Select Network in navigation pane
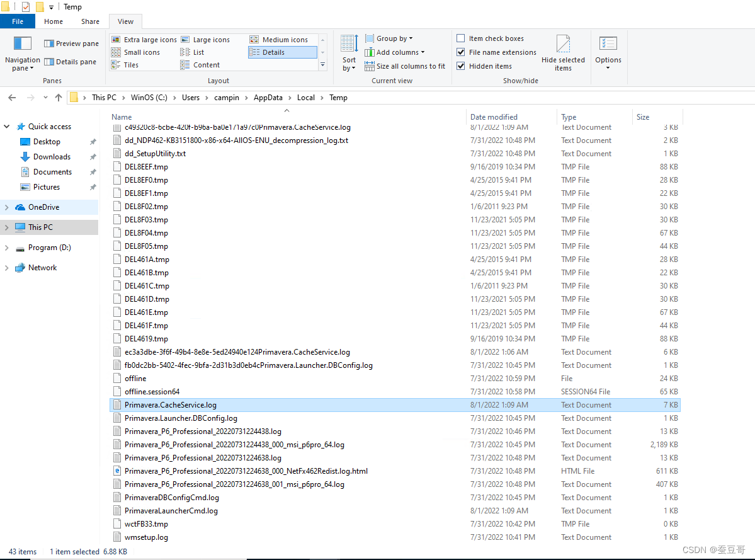755x560 pixels. 42,267
